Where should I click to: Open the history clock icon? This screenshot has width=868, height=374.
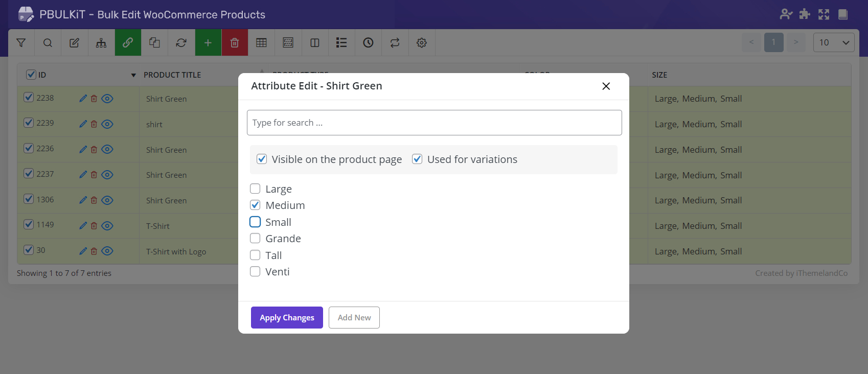point(368,43)
